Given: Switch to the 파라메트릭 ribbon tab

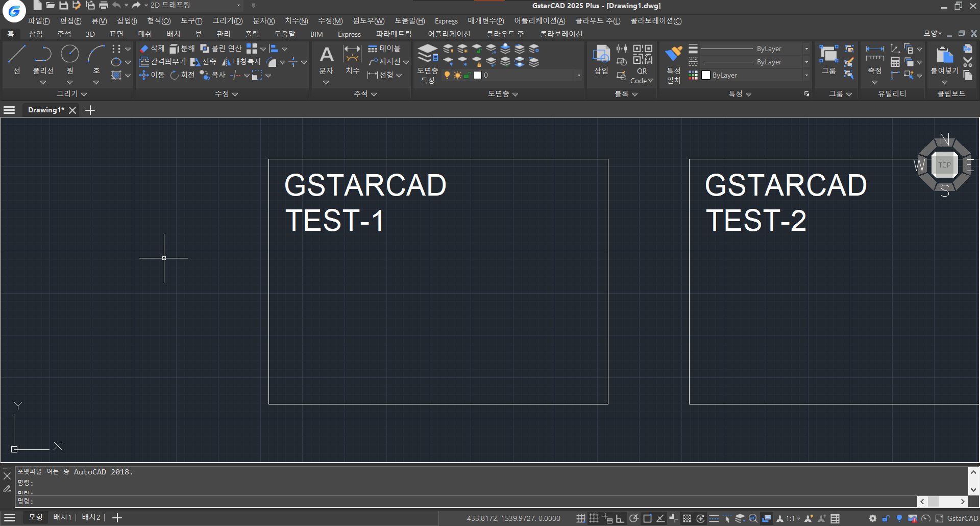Looking at the screenshot, I should [x=394, y=34].
